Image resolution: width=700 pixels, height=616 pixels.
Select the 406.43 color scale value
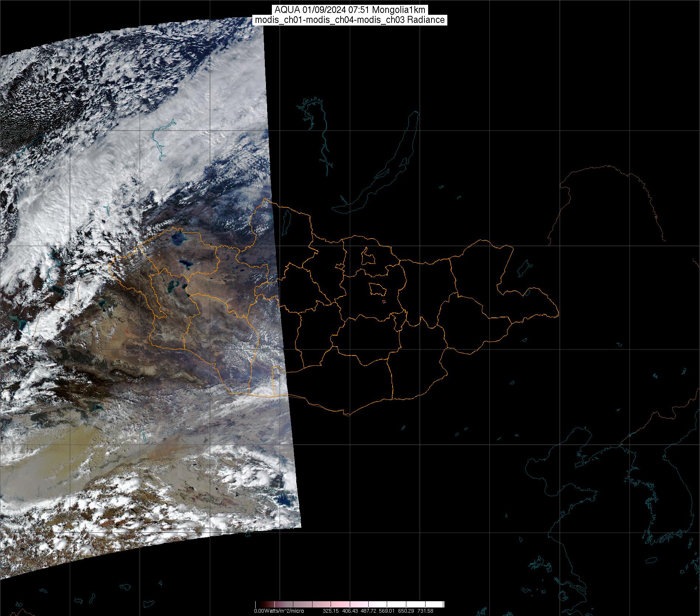coord(351,611)
